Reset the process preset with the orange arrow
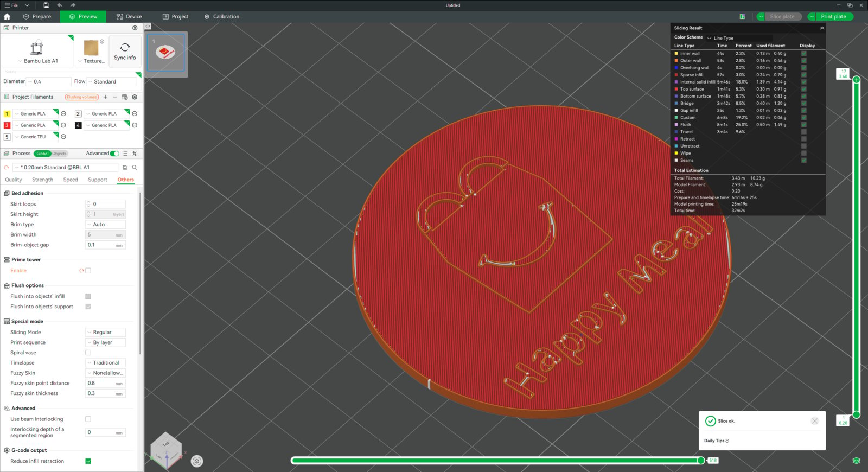The width and height of the screenshot is (868, 472). [7, 168]
